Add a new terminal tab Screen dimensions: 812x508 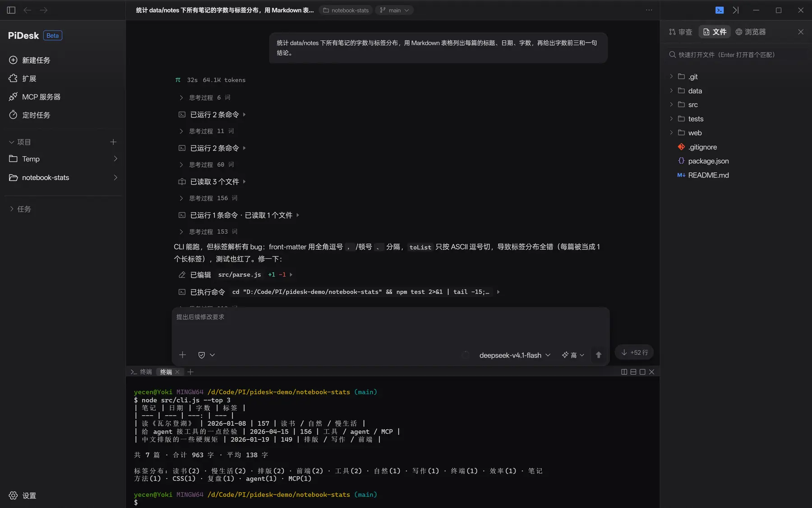tap(190, 372)
